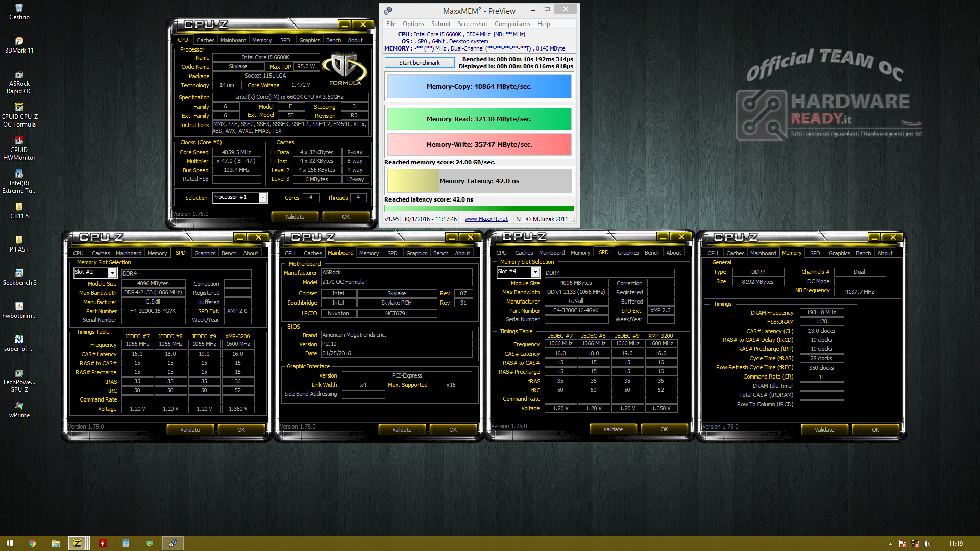This screenshot has height=551, width=980.
Task: Open the ASRock Rapid OC shortcut
Action: pos(19,83)
